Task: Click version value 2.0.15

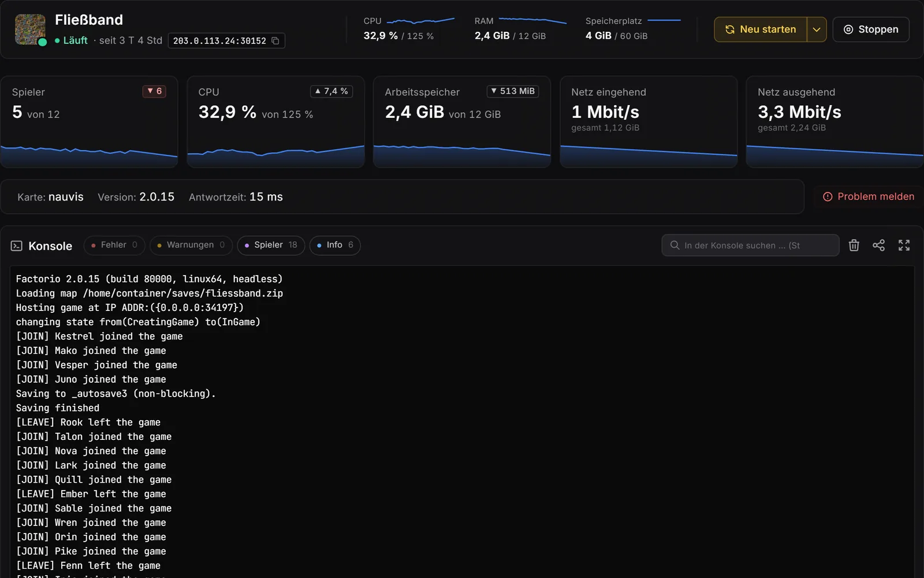Action: coord(157,197)
